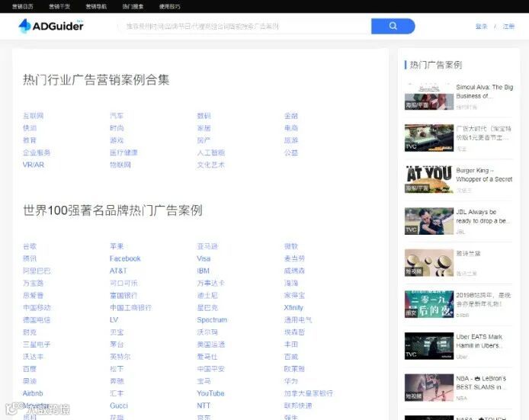Open the Burger King Whopper title link
The width and height of the screenshot is (529, 420).
click(484, 175)
